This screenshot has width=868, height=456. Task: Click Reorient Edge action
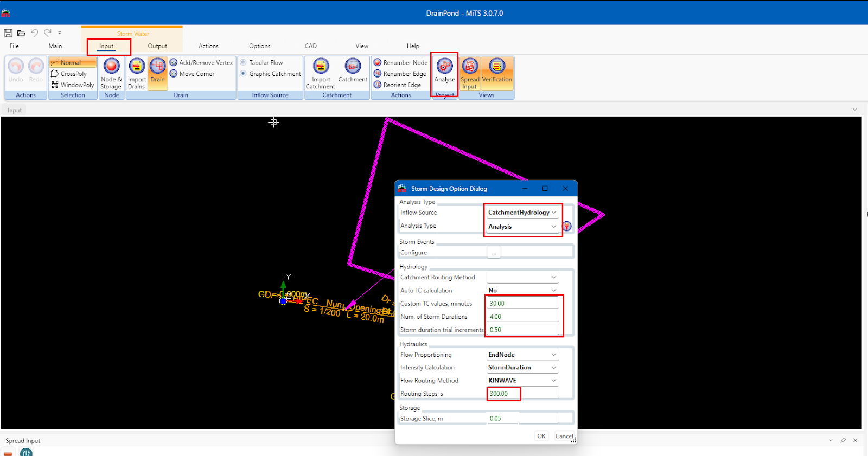click(397, 85)
